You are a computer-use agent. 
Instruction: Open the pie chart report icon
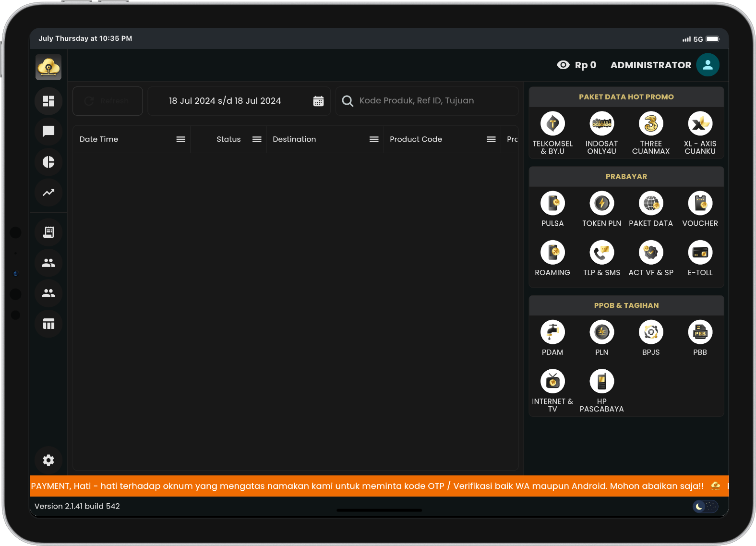point(48,162)
